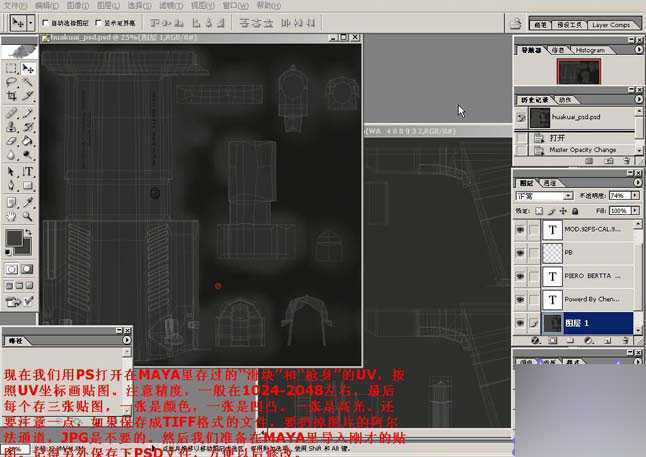Select the Rectangle shape tool
The image size is (646, 457).
pos(28,186)
